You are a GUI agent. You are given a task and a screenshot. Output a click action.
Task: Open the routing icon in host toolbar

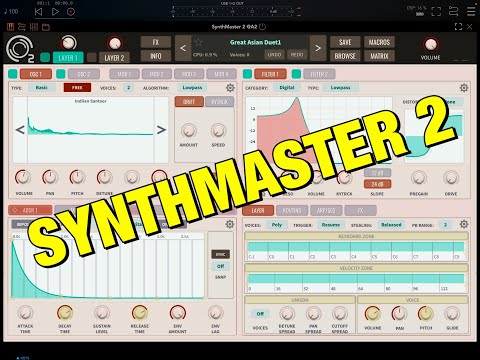point(22,27)
